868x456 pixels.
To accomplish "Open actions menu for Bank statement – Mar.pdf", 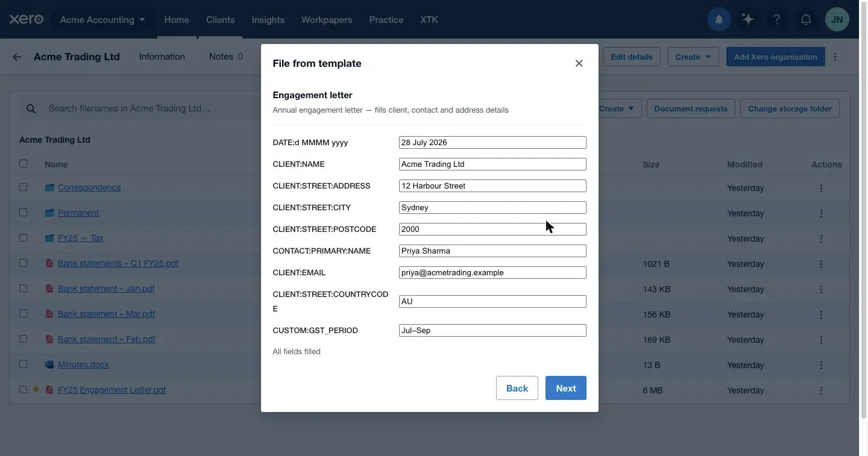I will point(821,314).
